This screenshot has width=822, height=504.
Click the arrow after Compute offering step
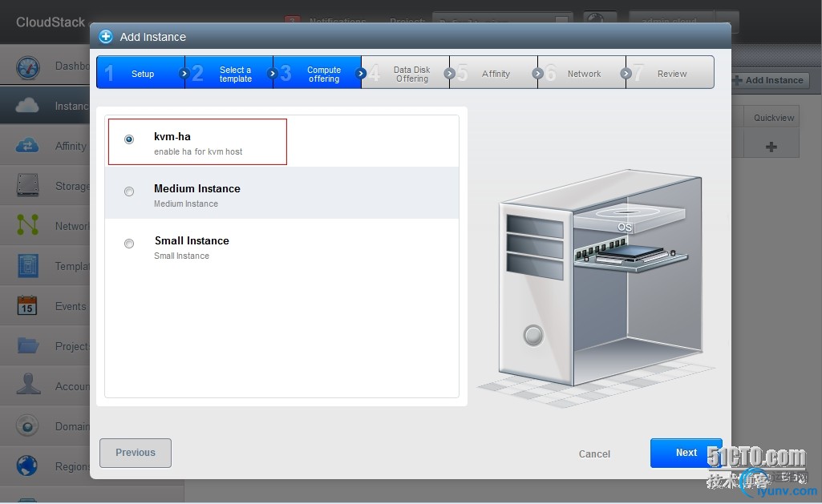361,74
